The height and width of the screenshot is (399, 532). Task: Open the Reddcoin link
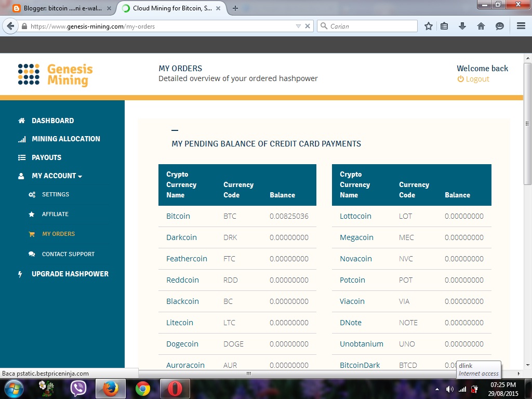point(182,280)
